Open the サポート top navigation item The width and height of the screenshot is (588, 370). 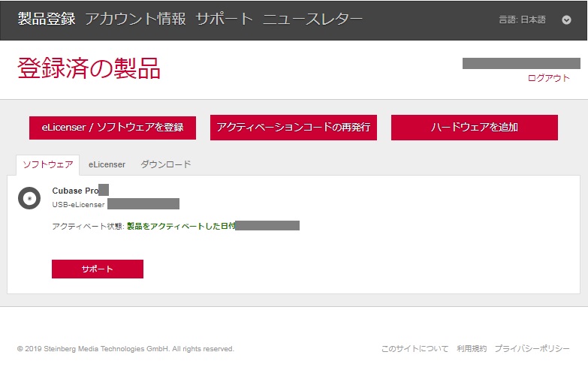click(225, 19)
